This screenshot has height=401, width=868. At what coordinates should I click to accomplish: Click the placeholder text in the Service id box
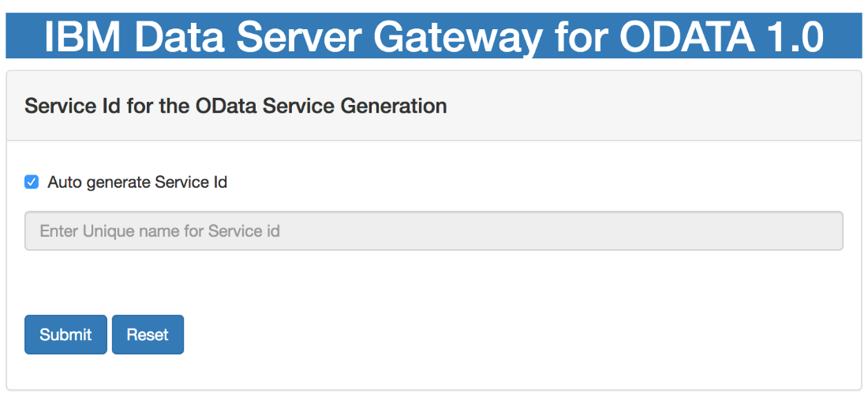coord(160,231)
